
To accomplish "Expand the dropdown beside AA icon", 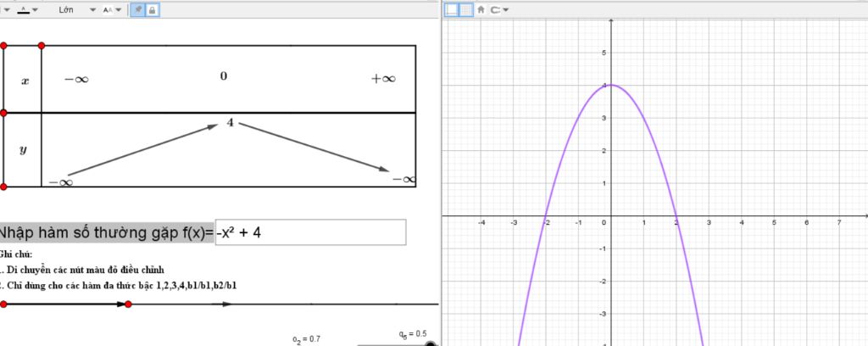I will pyautogui.click(x=119, y=10).
